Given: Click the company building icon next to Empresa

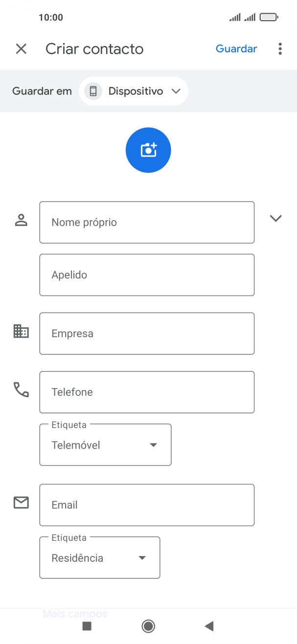Looking at the screenshot, I should pos(21,331).
